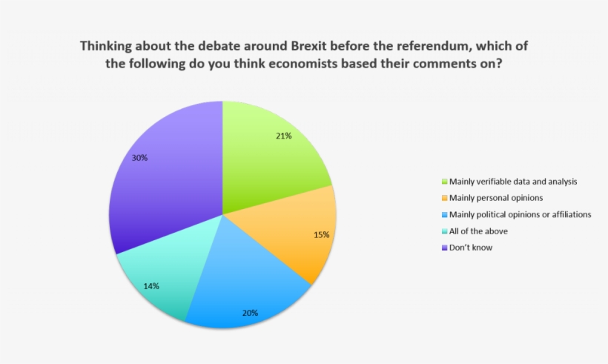Click the teal legend color square
The height and width of the screenshot is (364, 608).
point(443,231)
